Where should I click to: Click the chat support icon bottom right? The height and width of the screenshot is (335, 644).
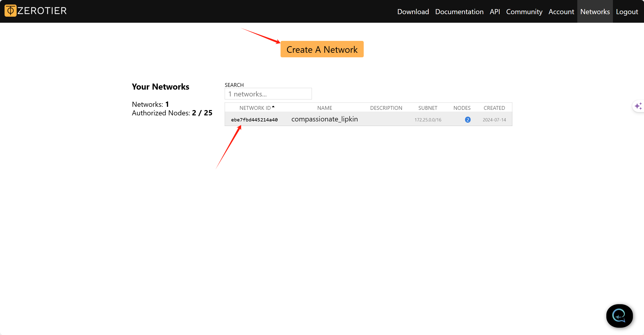point(618,316)
